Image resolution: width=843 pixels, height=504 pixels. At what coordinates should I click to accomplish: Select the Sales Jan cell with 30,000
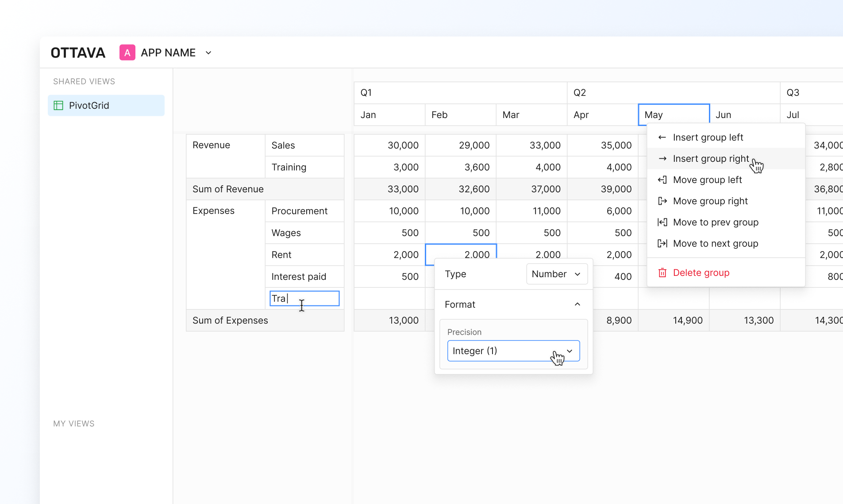coord(389,145)
